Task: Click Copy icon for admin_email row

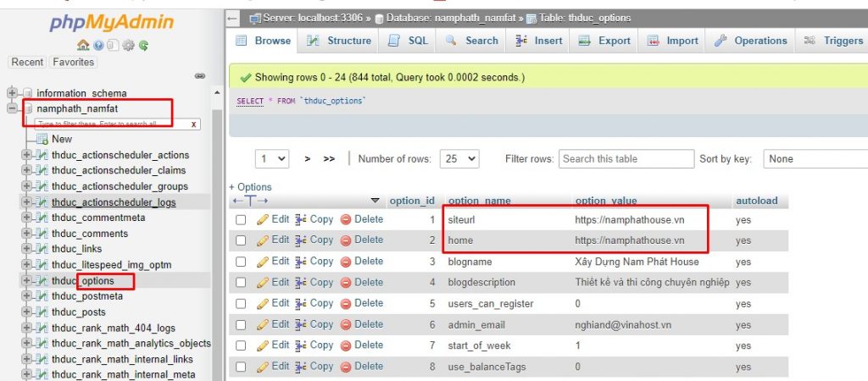Action: pyautogui.click(x=301, y=324)
